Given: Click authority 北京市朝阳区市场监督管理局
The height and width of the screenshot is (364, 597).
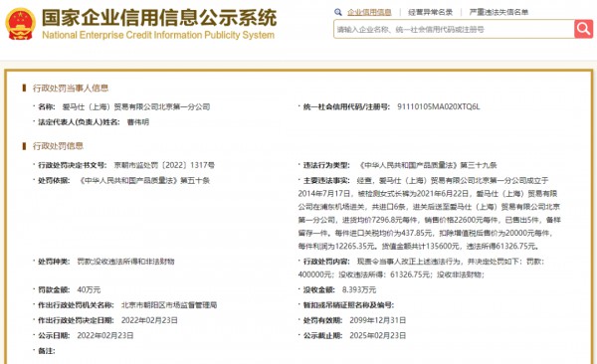Looking at the screenshot, I should click(x=169, y=305).
